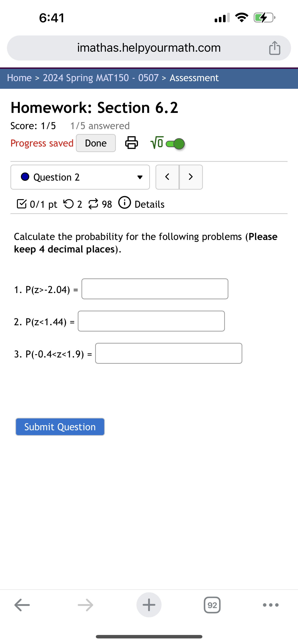Open a new tab with the plus icon
298x644 pixels.
pyautogui.click(x=149, y=605)
